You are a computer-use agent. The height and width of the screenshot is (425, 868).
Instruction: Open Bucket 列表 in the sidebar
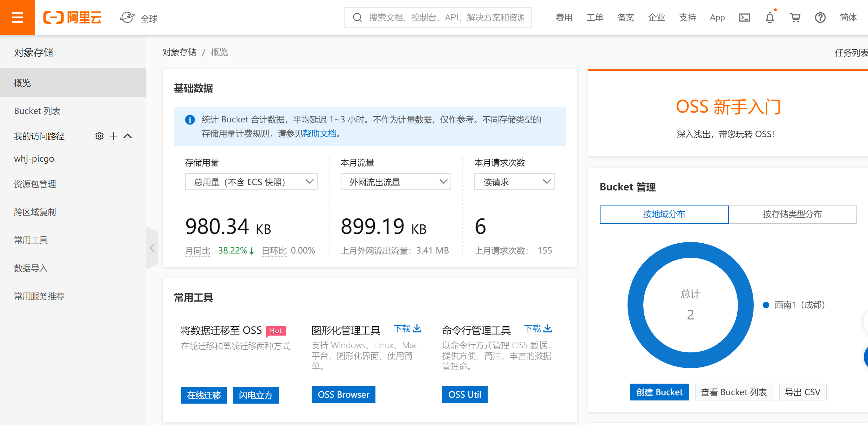(x=37, y=111)
